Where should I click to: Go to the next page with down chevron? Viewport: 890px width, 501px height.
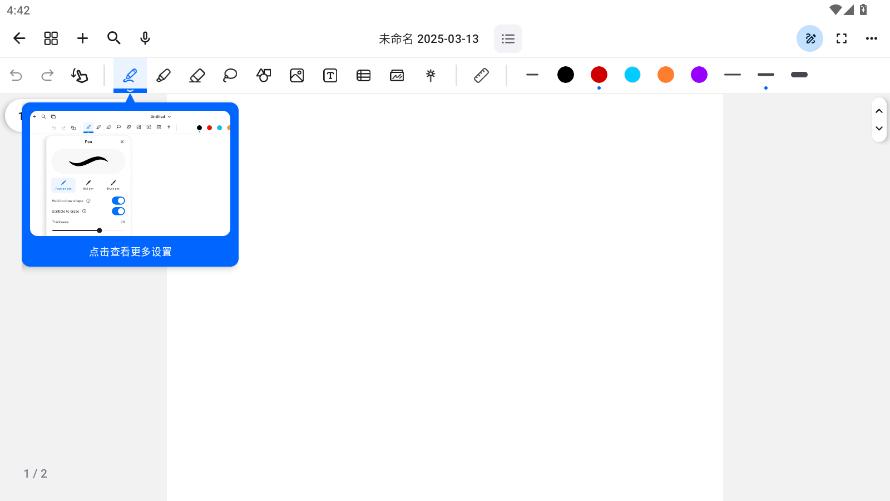[879, 128]
